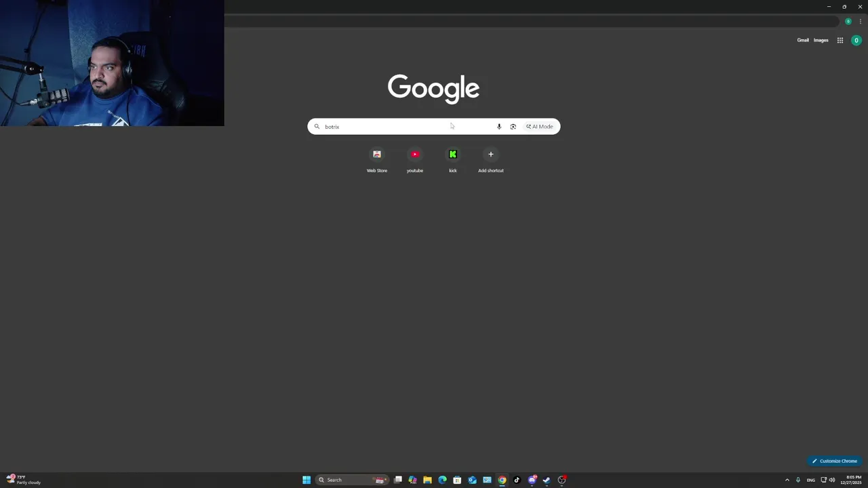Click the Chrome address bar

coord(532,21)
